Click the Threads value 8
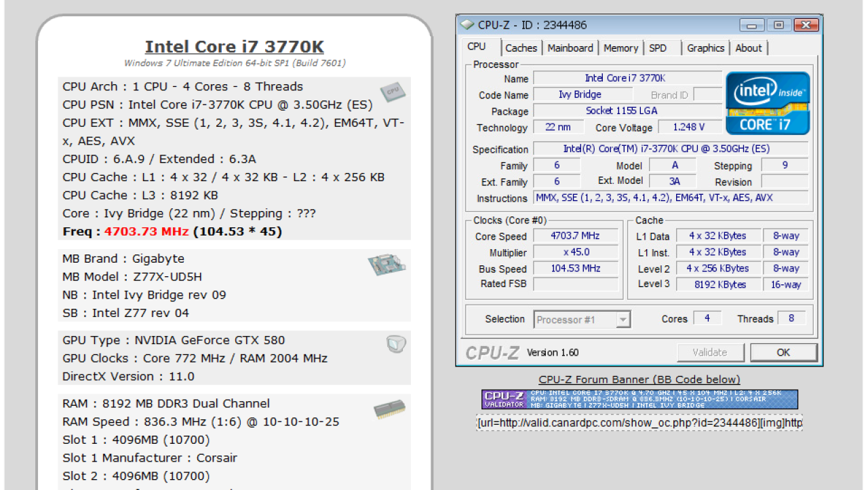 (791, 318)
